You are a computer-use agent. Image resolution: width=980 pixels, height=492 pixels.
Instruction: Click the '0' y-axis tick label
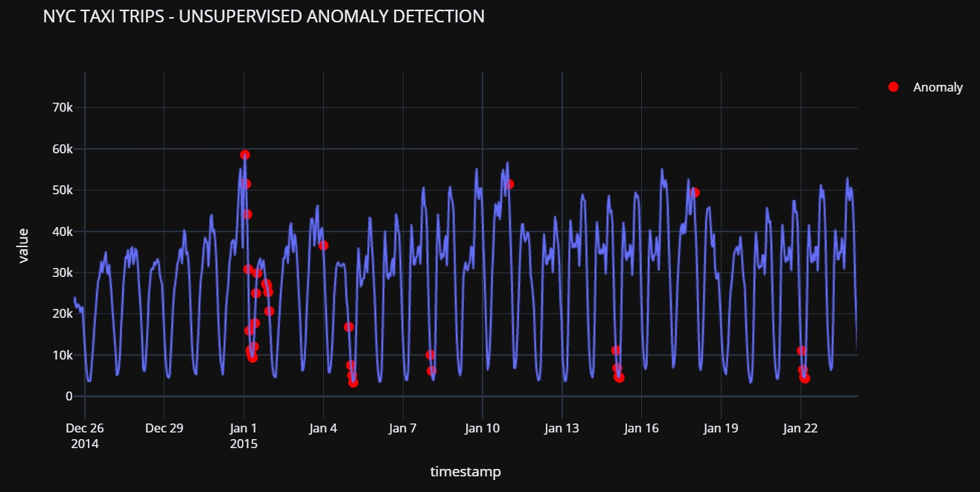tap(69, 397)
